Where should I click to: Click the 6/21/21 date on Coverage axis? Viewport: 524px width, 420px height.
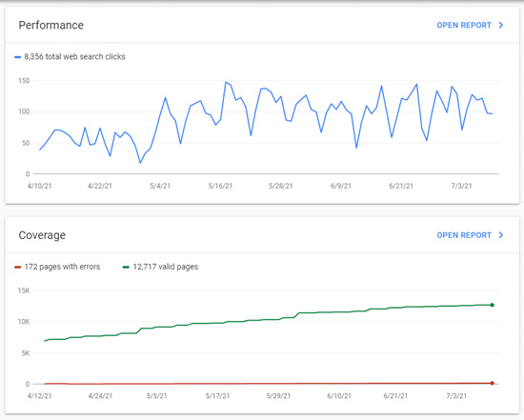(x=395, y=396)
